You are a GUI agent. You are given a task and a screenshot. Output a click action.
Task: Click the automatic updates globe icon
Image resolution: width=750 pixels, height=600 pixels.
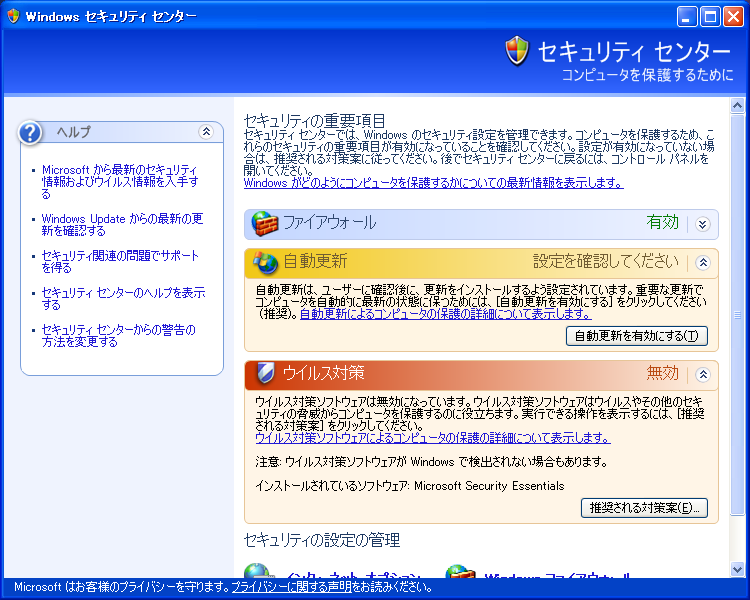(x=265, y=262)
